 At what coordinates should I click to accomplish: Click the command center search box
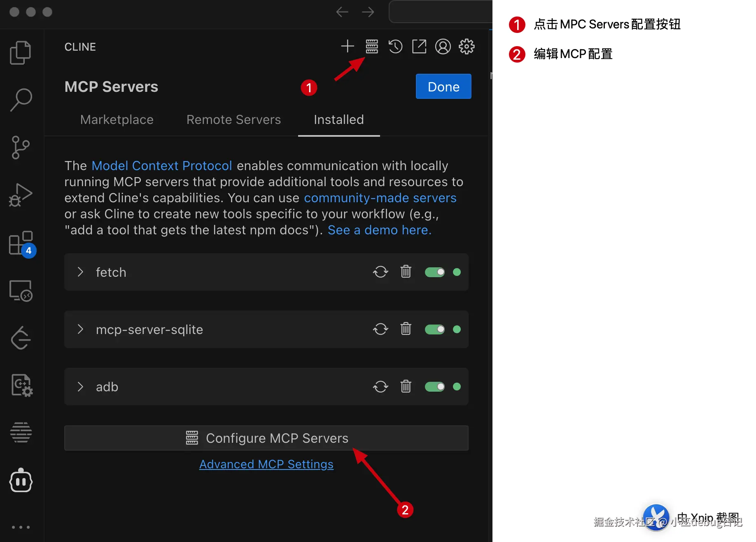point(441,12)
